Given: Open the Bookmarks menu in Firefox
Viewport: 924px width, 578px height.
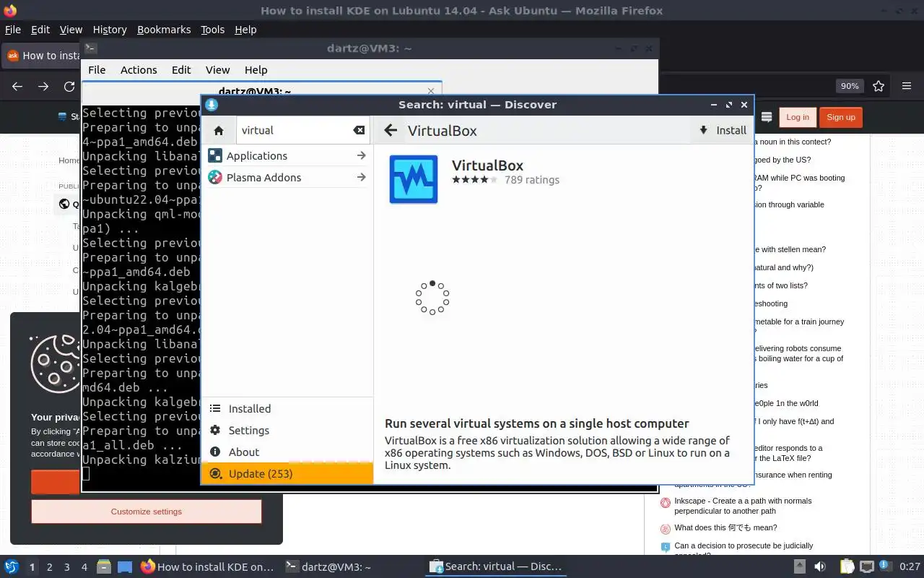Looking at the screenshot, I should 164,30.
